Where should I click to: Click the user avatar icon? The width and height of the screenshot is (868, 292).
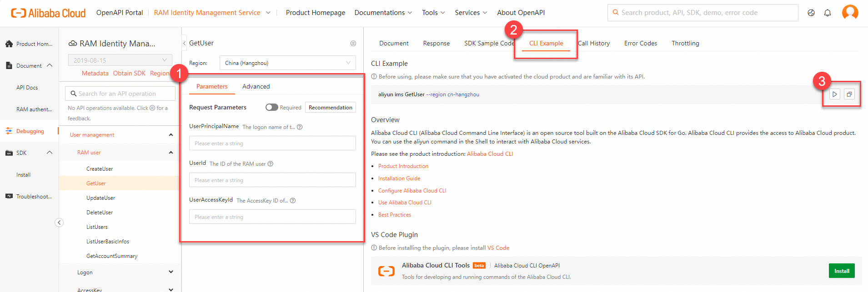pos(850,12)
